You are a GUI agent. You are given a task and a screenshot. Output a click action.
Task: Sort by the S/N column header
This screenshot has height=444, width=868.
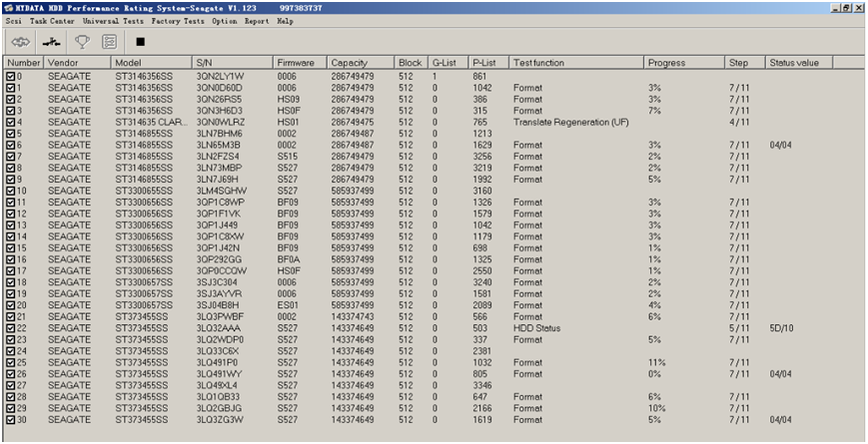233,63
